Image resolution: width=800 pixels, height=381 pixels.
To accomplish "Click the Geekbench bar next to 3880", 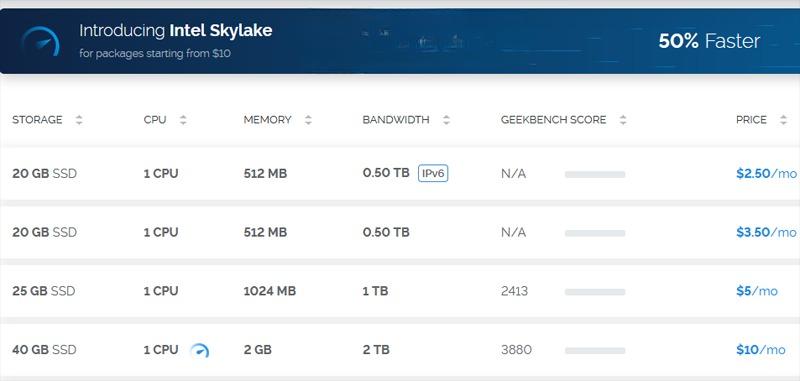I will tap(595, 351).
